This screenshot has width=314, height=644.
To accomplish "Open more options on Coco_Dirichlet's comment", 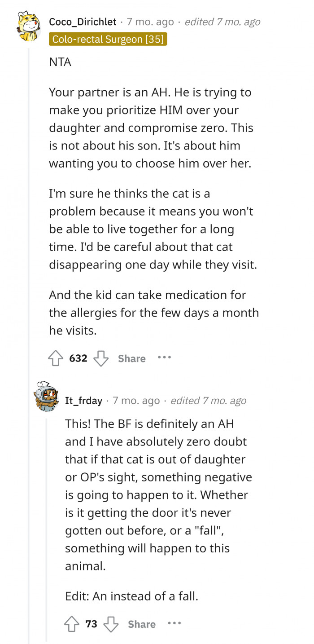I will [164, 358].
